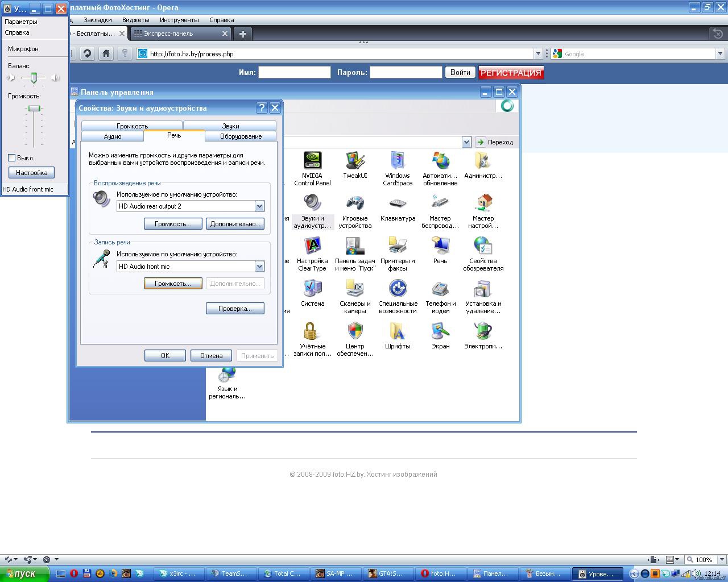Switch to the Звуки tab
The width and height of the screenshot is (728, 582).
[230, 126]
